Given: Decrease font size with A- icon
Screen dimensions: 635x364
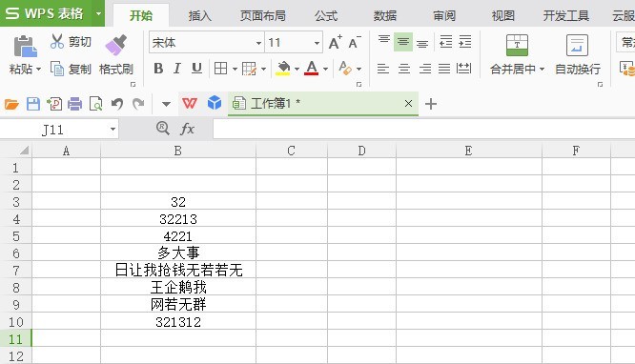Looking at the screenshot, I should tap(355, 42).
